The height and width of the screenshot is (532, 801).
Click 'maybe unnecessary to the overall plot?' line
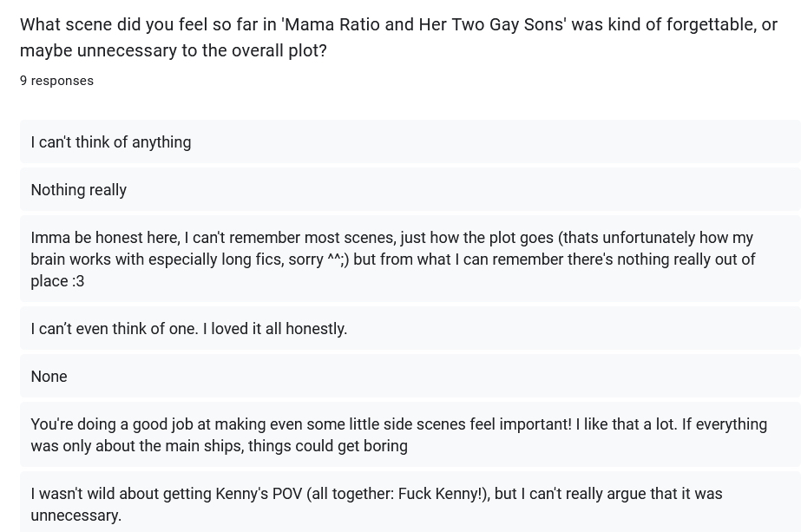174,50
